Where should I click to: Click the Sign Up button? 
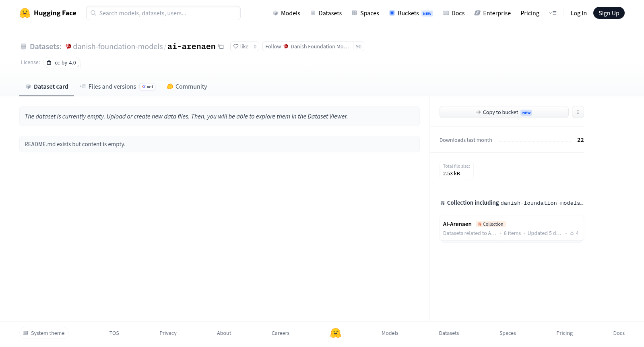coord(609,13)
